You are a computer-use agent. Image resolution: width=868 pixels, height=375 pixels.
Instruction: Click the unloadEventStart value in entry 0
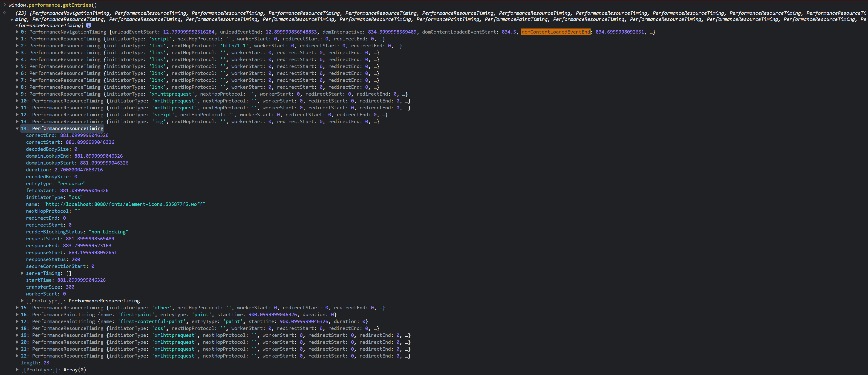[x=189, y=32]
